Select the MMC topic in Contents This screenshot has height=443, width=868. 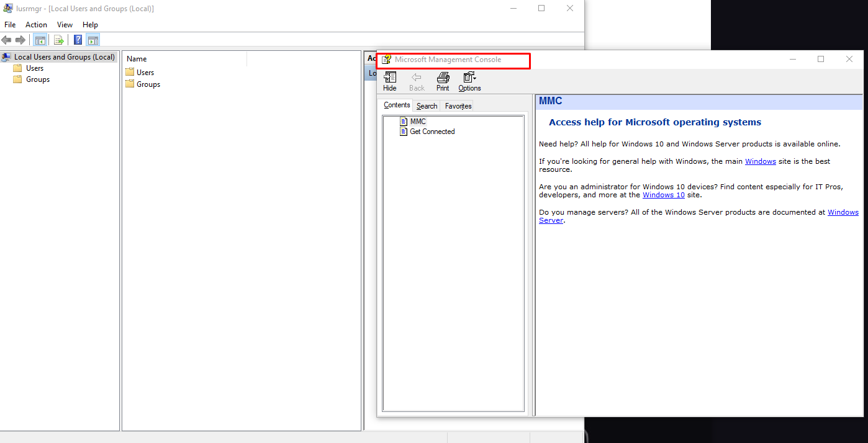pos(413,122)
